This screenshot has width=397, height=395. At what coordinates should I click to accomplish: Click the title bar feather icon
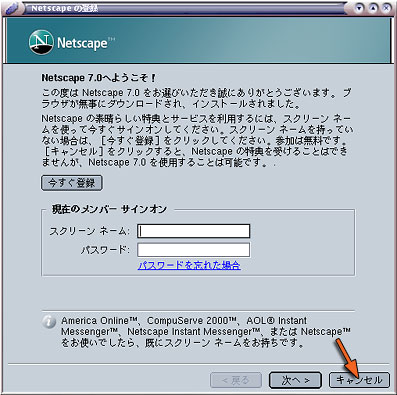coord(13,8)
